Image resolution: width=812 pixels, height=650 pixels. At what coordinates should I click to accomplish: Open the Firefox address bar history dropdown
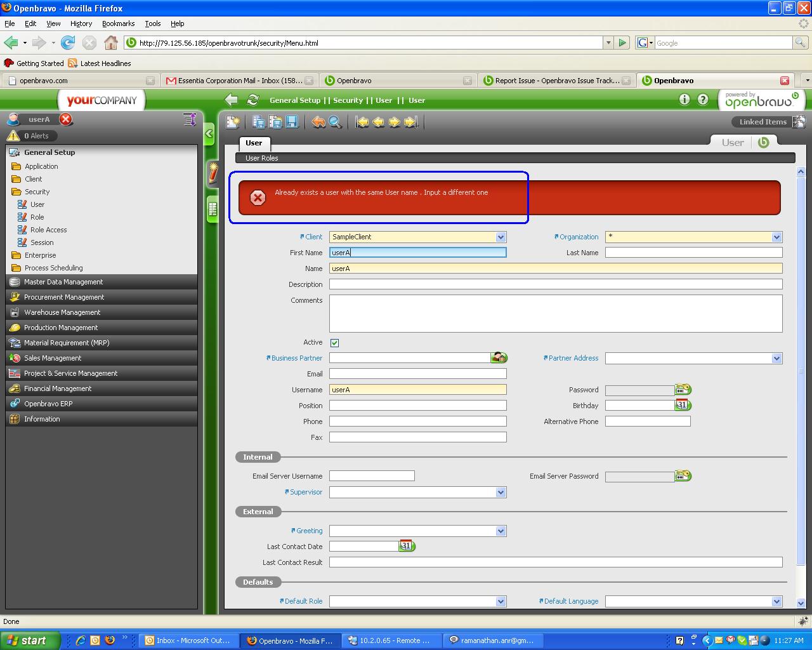(x=608, y=43)
